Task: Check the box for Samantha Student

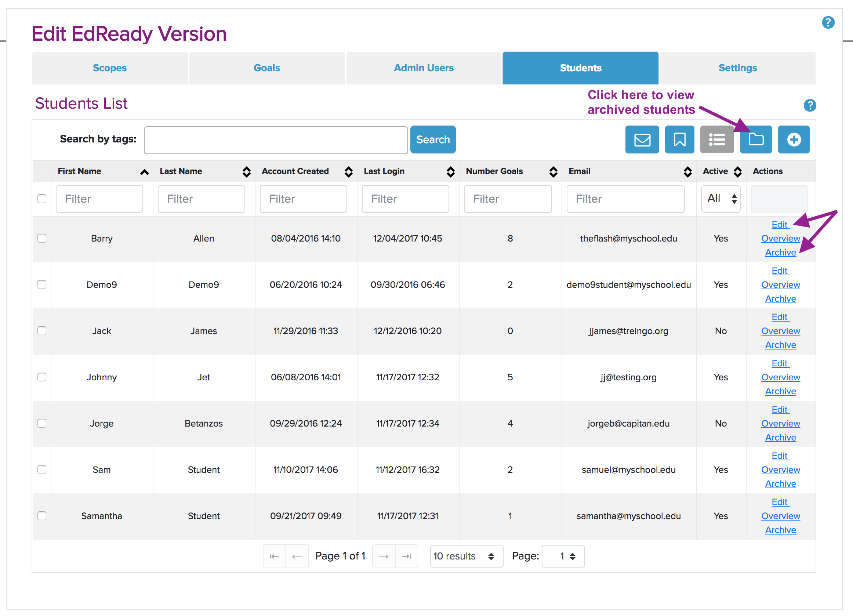Action: pos(42,516)
